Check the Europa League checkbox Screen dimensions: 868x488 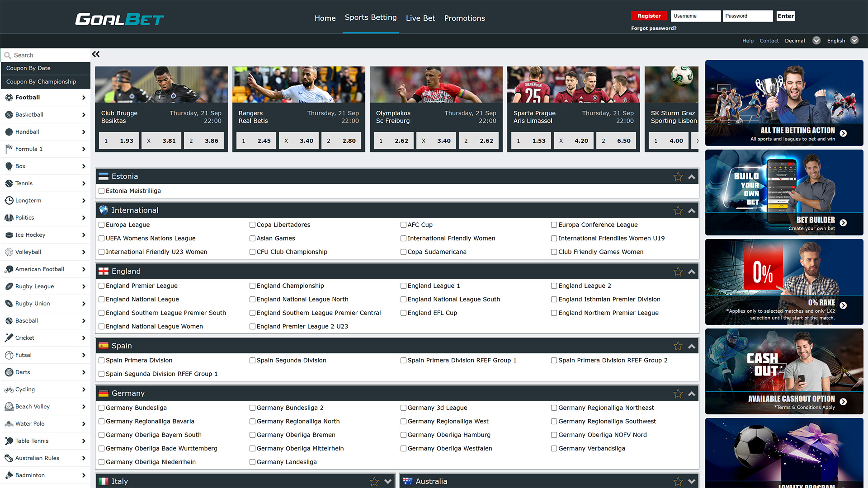(102, 225)
